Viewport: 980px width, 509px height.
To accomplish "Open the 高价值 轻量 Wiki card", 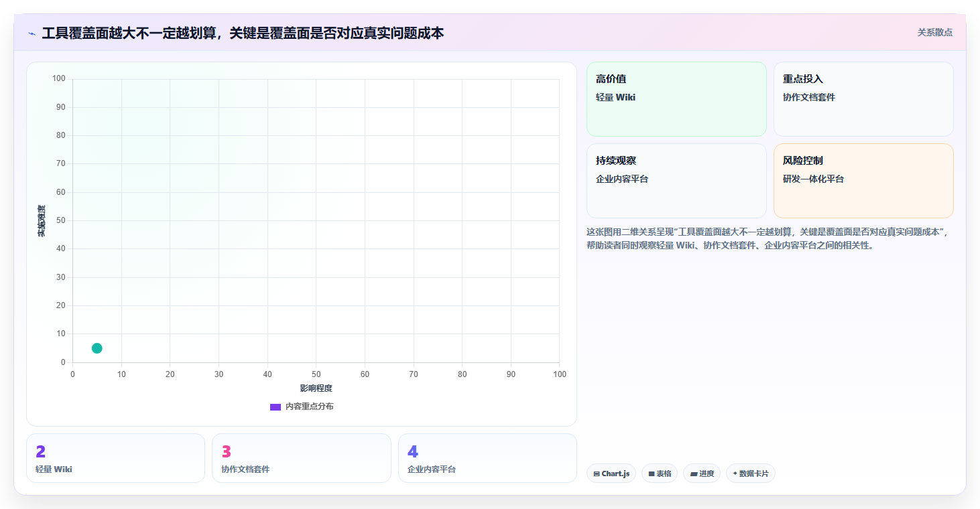I will click(676, 99).
